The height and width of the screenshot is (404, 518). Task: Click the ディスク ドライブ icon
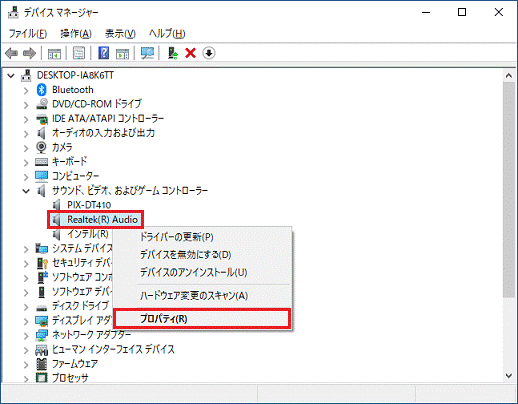pos(42,307)
